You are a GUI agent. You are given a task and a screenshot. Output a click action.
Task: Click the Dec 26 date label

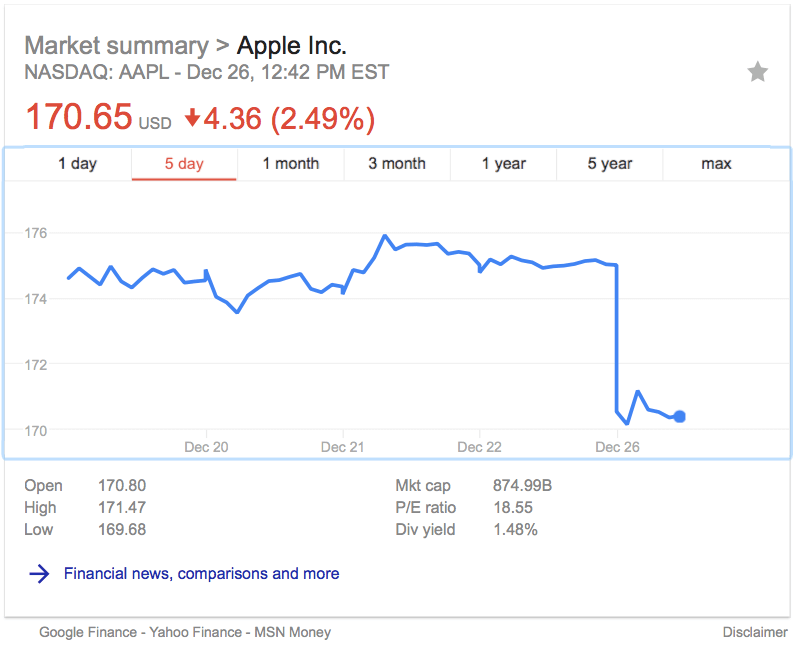(617, 447)
